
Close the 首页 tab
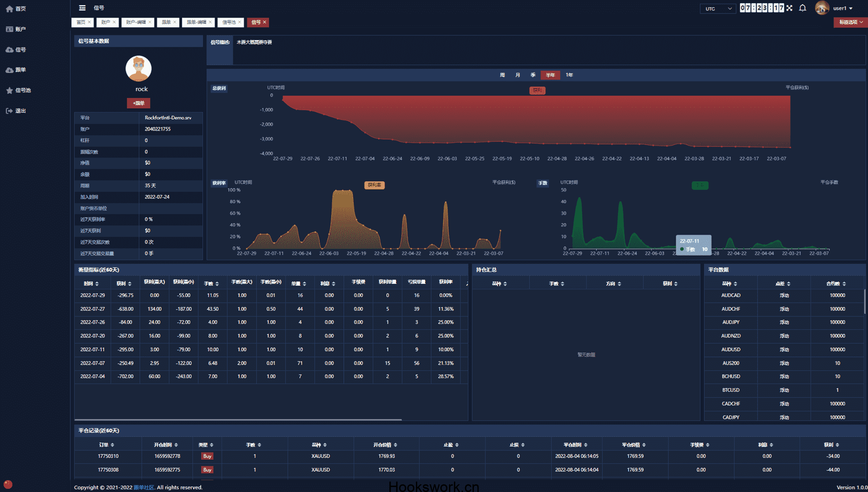tap(89, 22)
